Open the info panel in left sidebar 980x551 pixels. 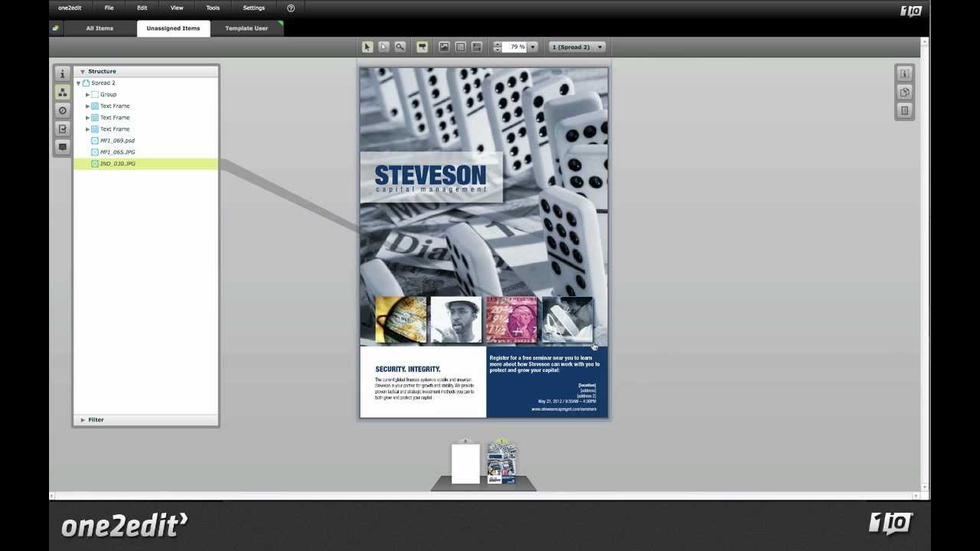pos(63,73)
